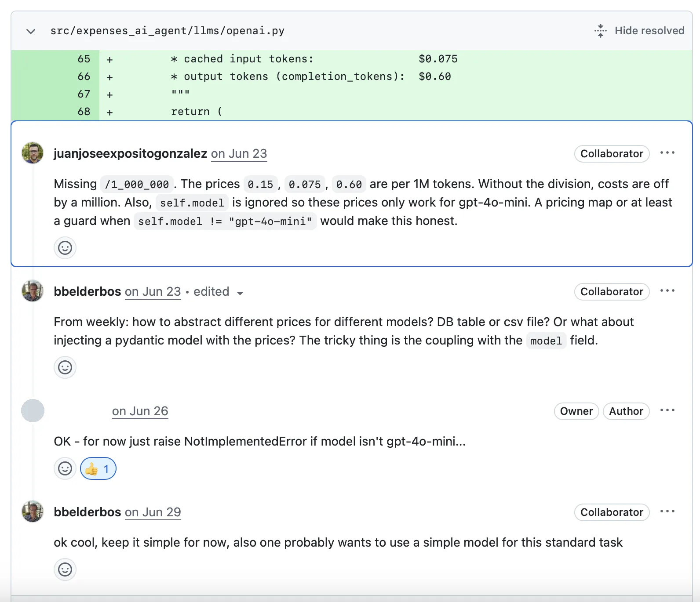
Task: Add emoji reaction to the NotImplementedError comment
Action: tap(65, 468)
